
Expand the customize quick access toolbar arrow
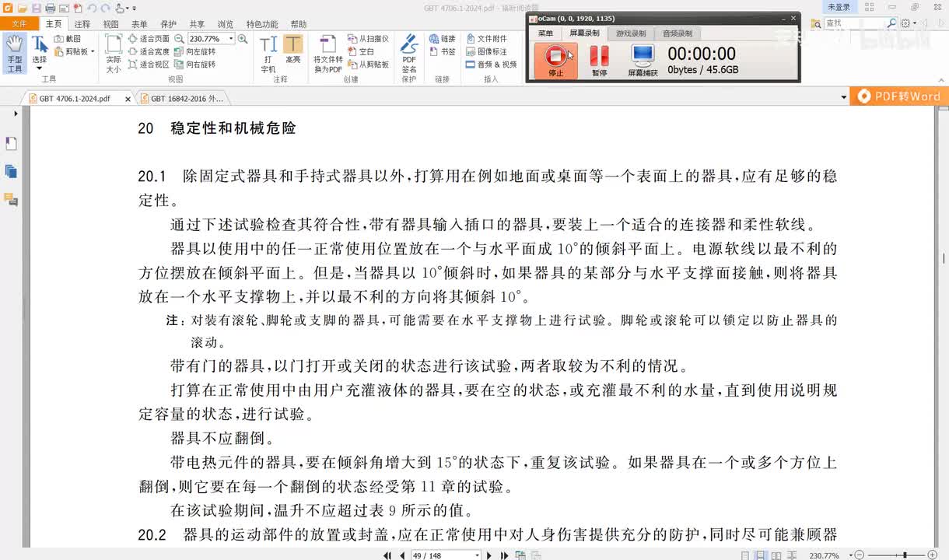pyautogui.click(x=134, y=9)
